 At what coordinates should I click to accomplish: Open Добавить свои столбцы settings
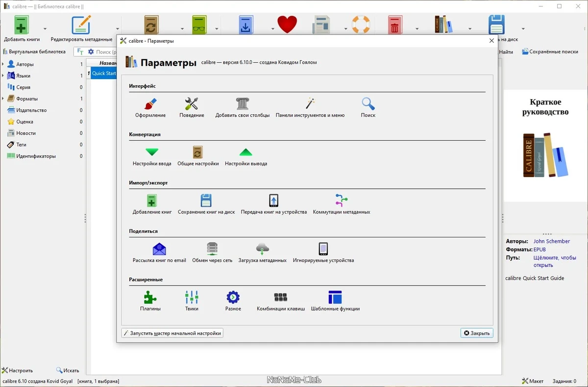point(243,108)
